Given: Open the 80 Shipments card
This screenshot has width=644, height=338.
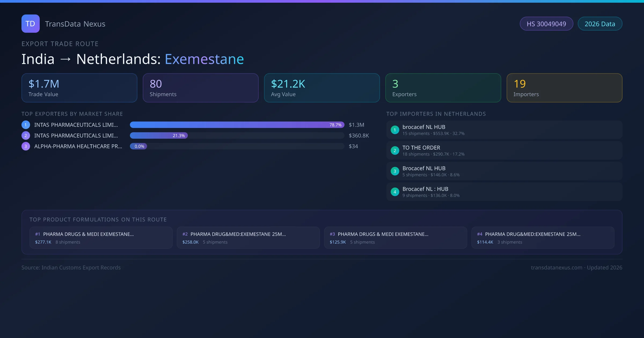Looking at the screenshot, I should (x=200, y=88).
